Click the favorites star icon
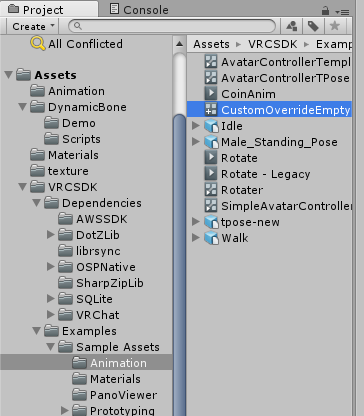This screenshot has height=416, width=364. click(334, 26)
